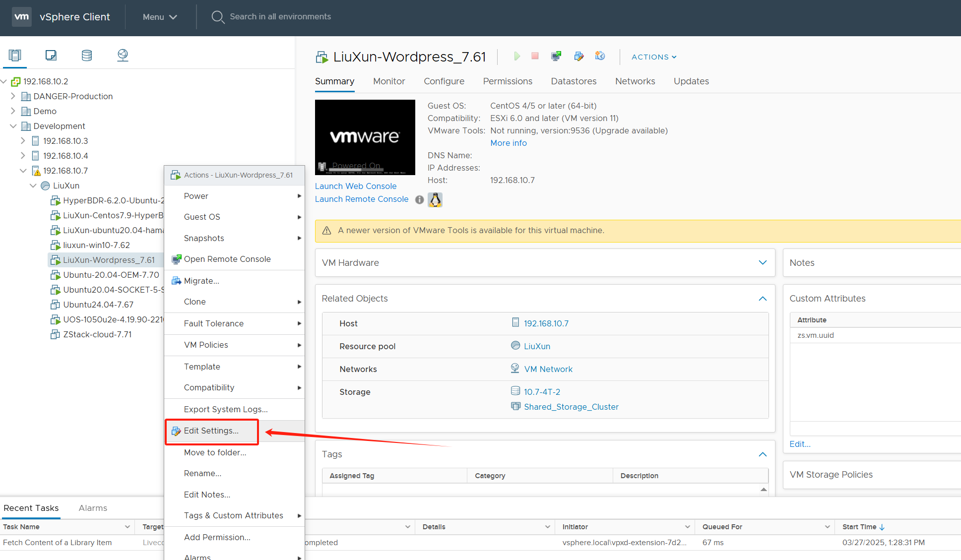Click the VM Network icon in Related Objects

(x=515, y=368)
